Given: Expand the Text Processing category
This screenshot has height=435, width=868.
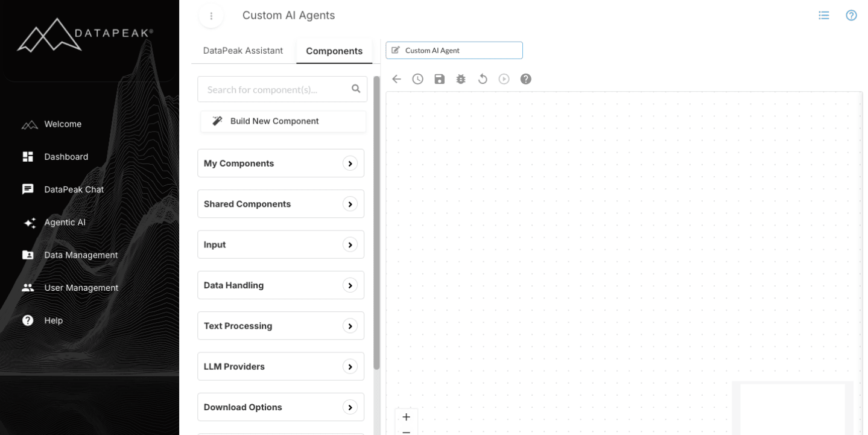Looking at the screenshot, I should coord(280,326).
